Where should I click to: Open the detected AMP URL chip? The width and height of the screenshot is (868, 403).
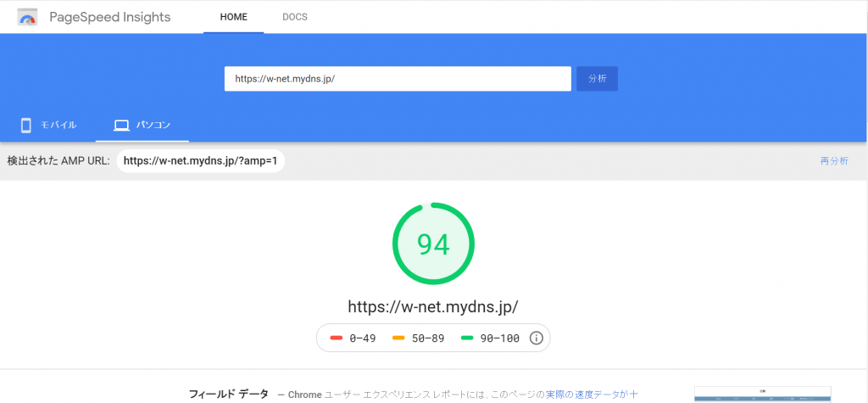[200, 160]
